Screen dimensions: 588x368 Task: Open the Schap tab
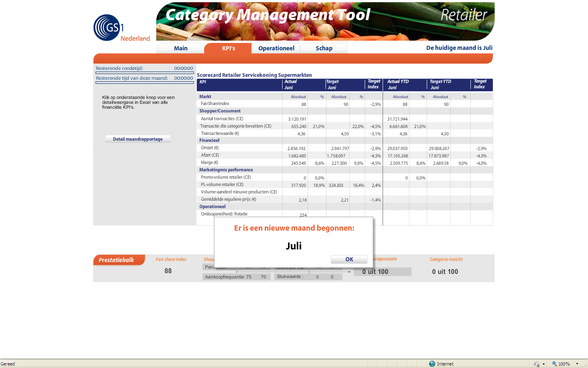324,48
